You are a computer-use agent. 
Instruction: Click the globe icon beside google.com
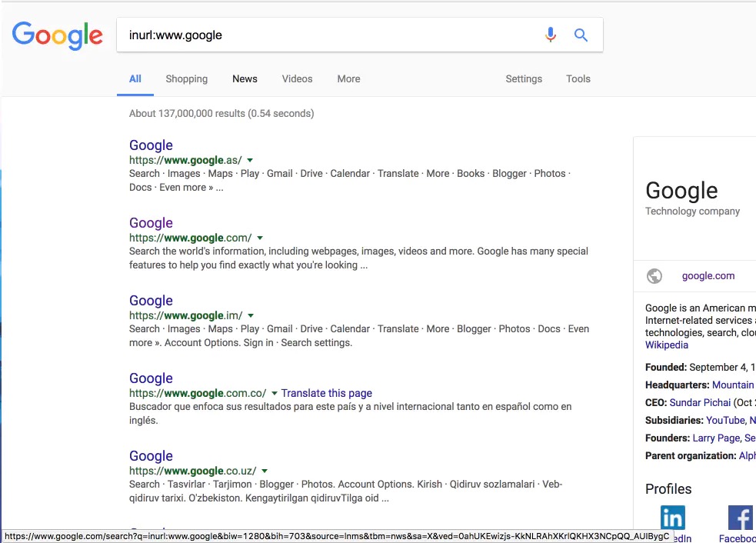coord(654,276)
